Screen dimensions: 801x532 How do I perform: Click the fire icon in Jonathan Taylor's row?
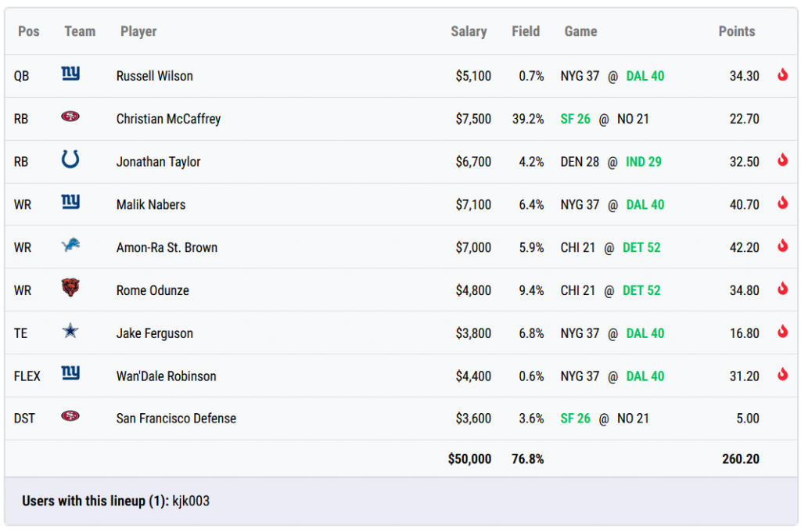pyautogui.click(x=781, y=160)
